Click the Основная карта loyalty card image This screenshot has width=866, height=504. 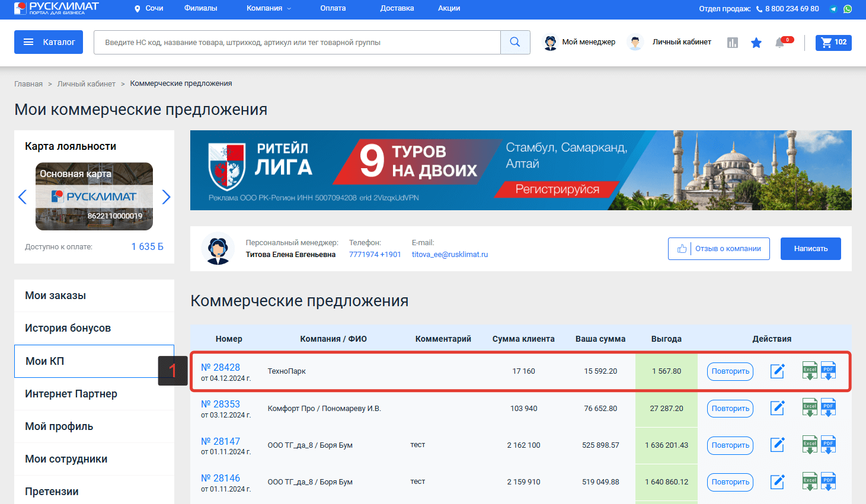point(94,196)
